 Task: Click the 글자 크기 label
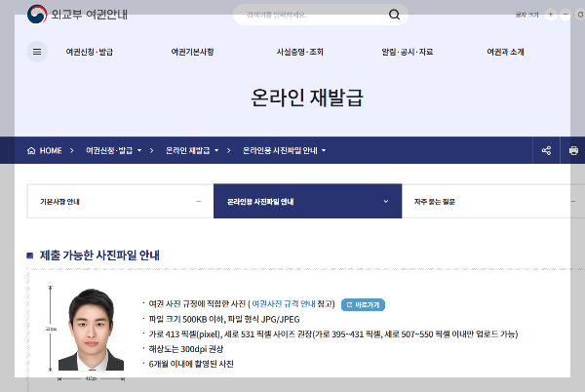click(527, 15)
